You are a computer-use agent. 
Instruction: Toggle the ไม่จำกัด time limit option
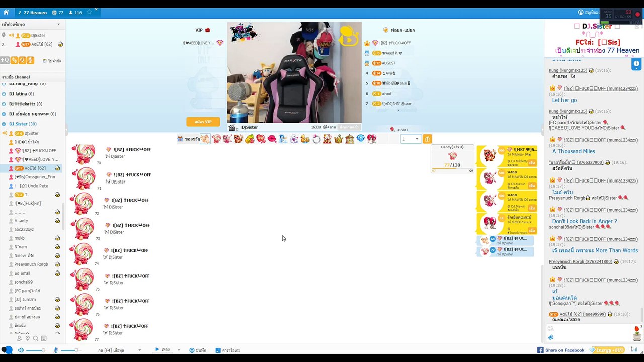coord(52,61)
